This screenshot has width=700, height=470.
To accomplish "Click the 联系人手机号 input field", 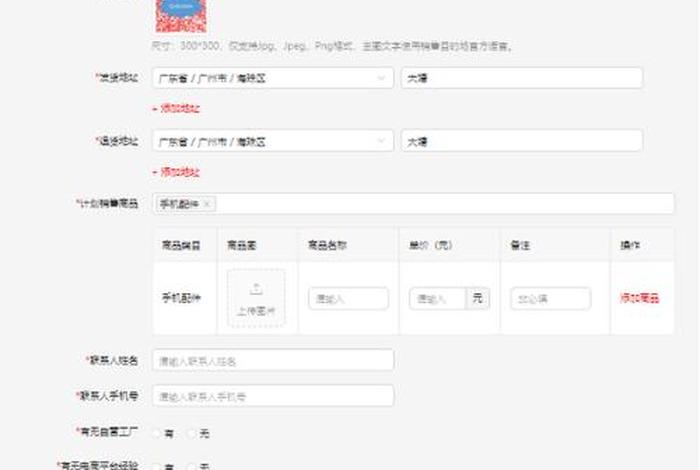I will (273, 396).
